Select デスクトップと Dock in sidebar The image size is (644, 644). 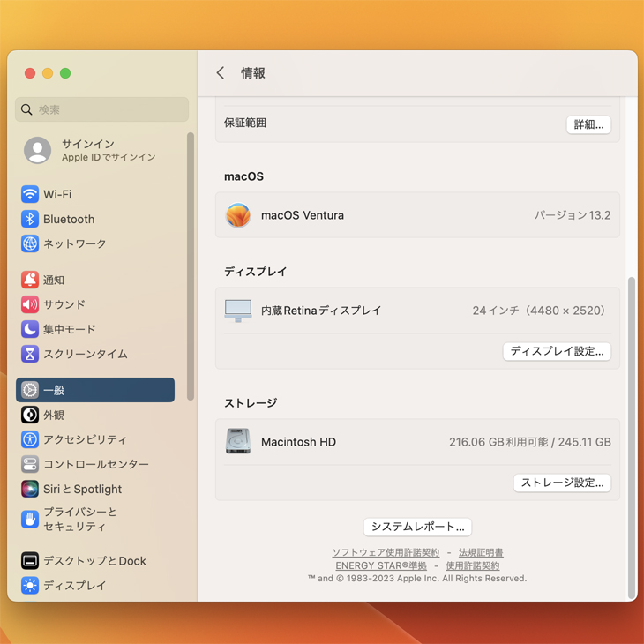[94, 561]
